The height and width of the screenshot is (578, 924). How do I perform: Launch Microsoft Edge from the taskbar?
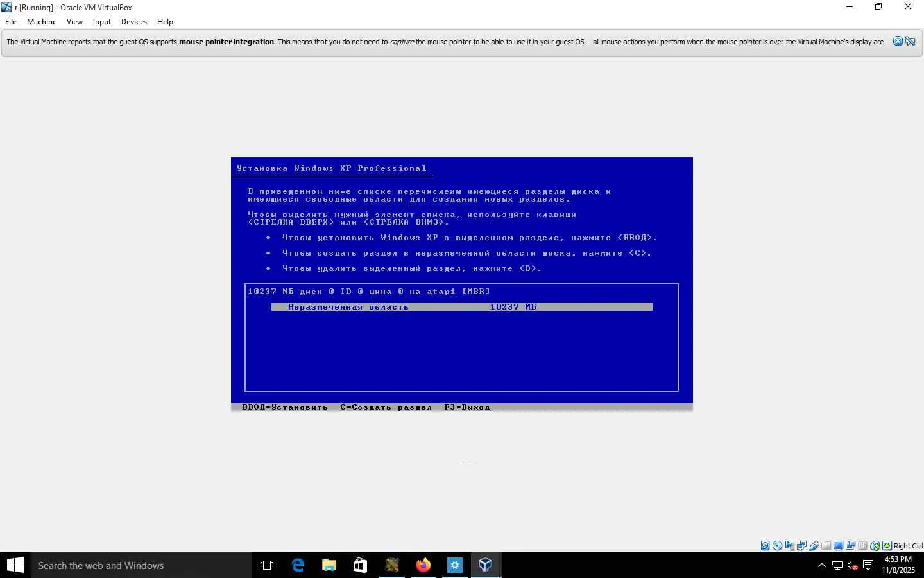(298, 565)
